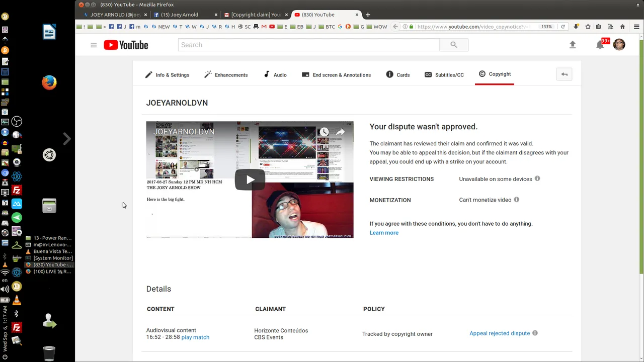This screenshot has width=644, height=362.
Task: Select the Tracked by copyright owner text
Action: pos(397,334)
